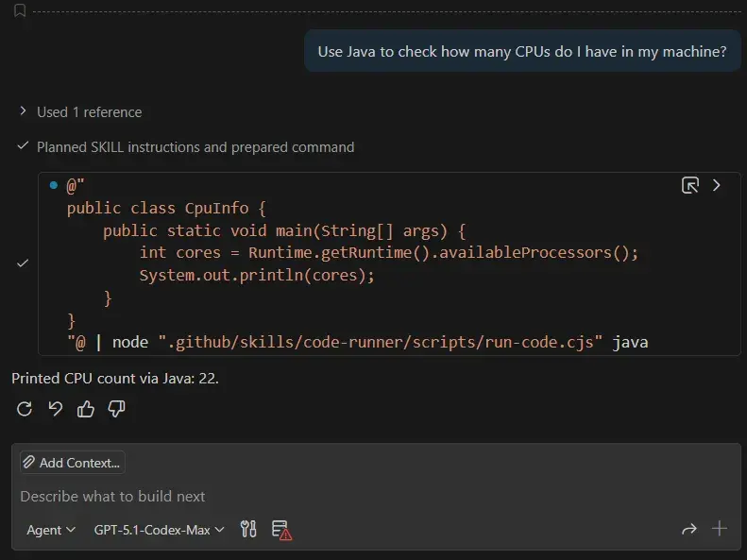Give the response a thumbs down
Image resolution: width=747 pixels, height=560 pixels.
pyautogui.click(x=116, y=409)
